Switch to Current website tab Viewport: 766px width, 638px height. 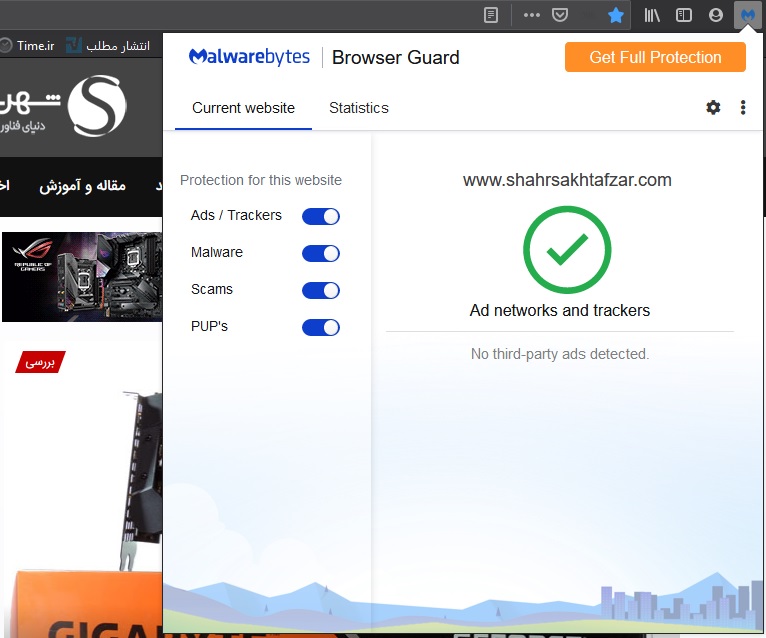click(243, 108)
